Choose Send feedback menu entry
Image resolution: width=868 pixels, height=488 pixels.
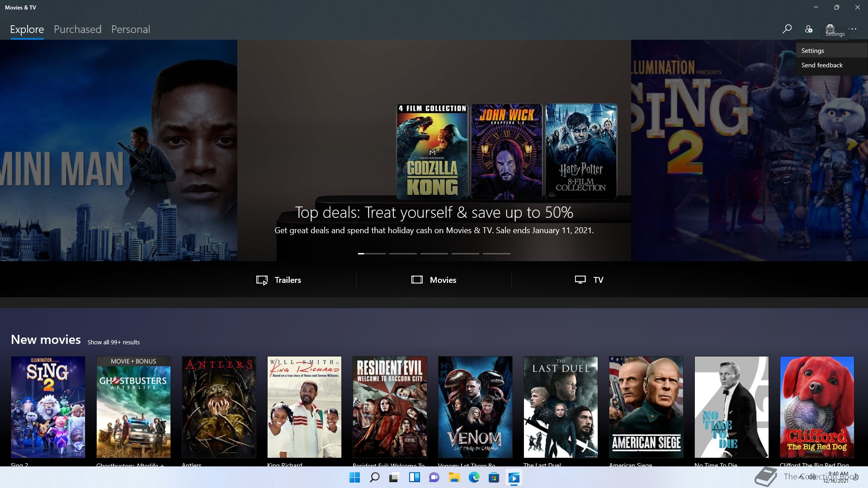[x=832, y=65]
